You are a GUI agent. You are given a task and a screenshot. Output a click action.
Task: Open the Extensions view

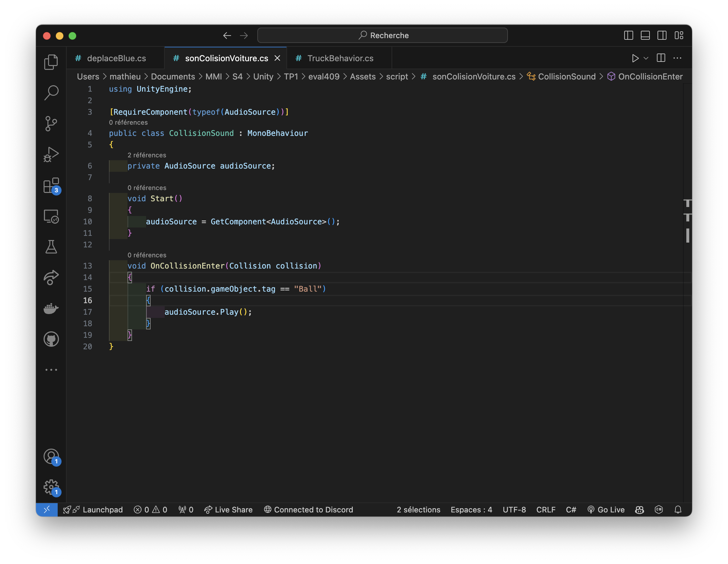[51, 185]
